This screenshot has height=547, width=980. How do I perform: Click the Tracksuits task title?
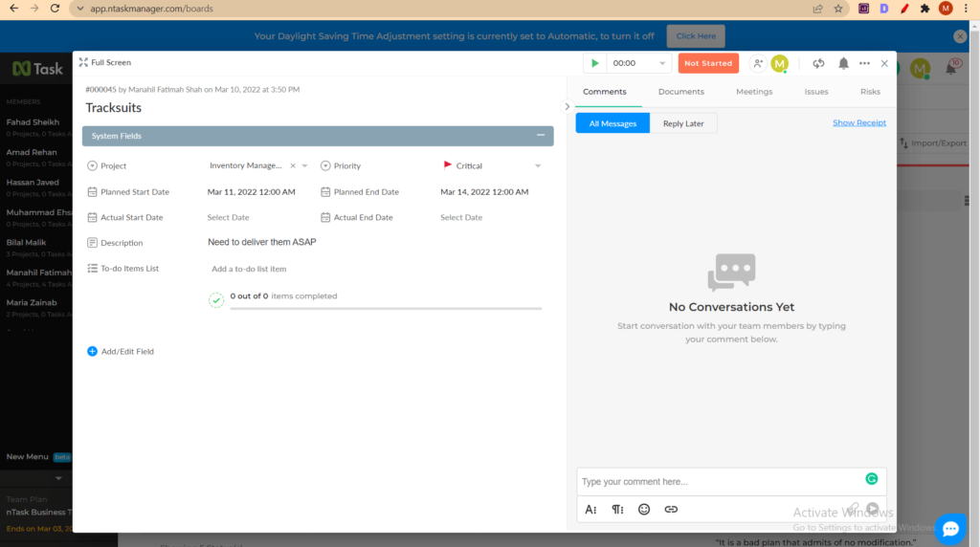pyautogui.click(x=113, y=107)
